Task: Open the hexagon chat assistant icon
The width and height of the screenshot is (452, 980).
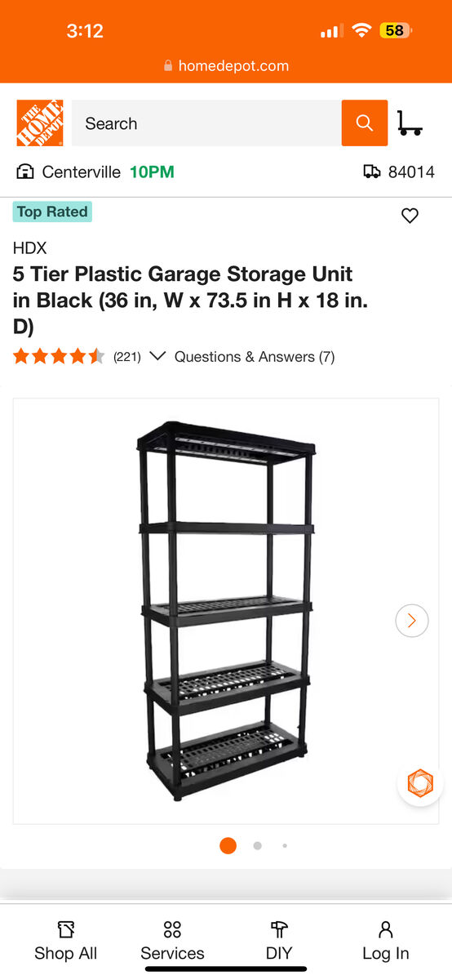Action: tap(420, 784)
